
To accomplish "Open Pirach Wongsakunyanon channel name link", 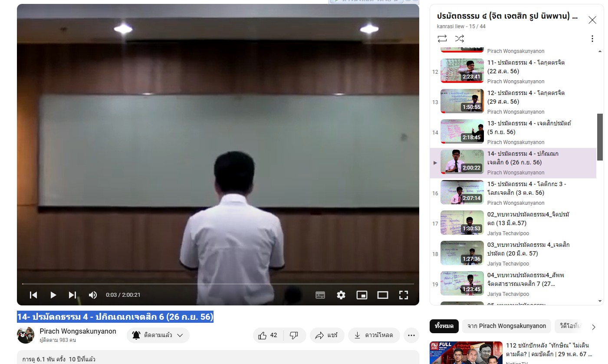I will click(x=78, y=331).
